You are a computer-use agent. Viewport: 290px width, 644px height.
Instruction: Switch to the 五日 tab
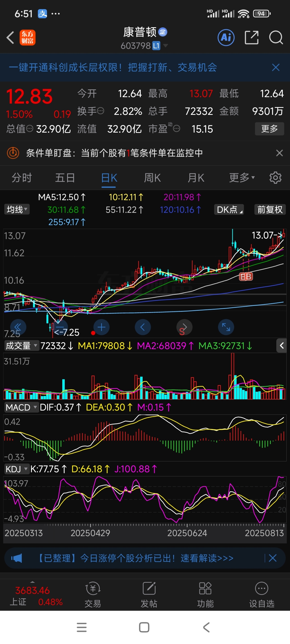coord(65,178)
